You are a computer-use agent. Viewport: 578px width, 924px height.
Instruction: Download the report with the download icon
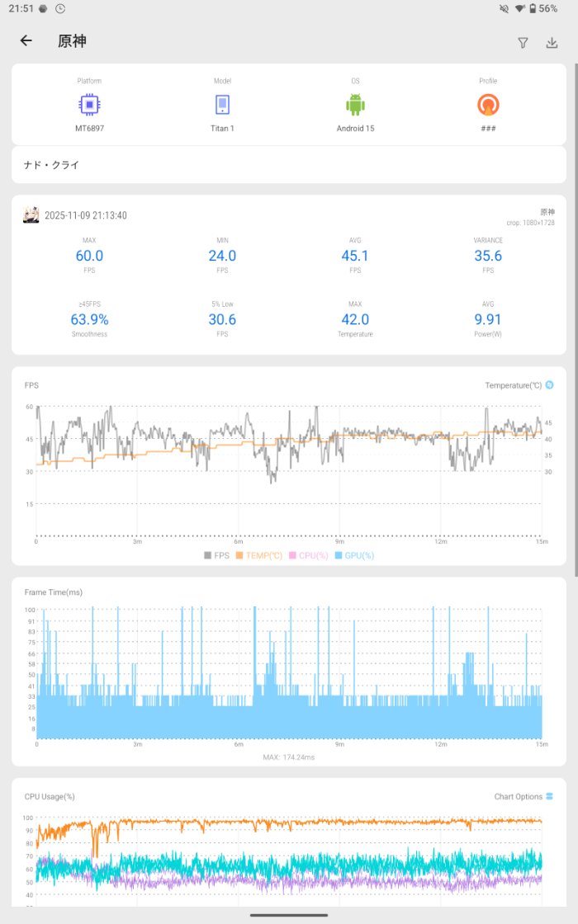click(552, 43)
